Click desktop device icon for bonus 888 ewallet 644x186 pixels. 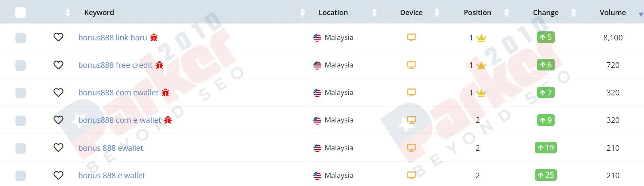(x=411, y=148)
